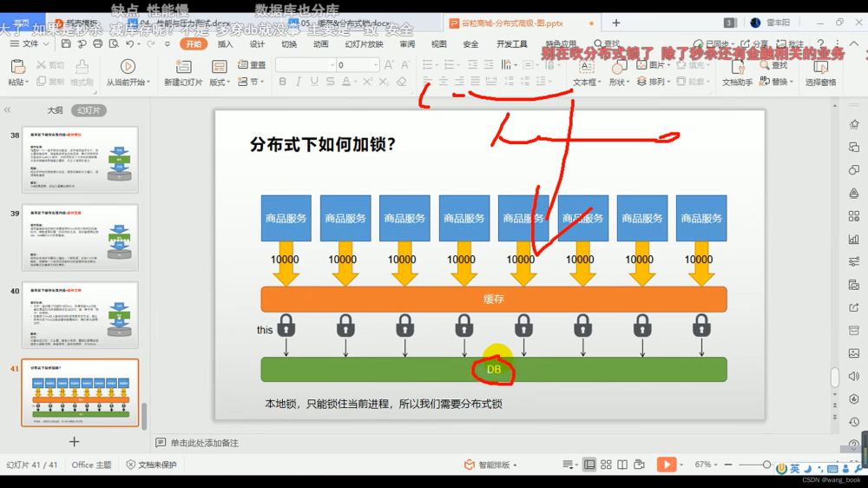Select the Slides (幻灯片) panel tab

coord(89,110)
